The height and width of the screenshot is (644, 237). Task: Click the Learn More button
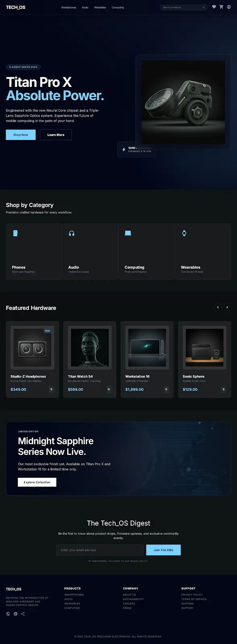coord(56,135)
